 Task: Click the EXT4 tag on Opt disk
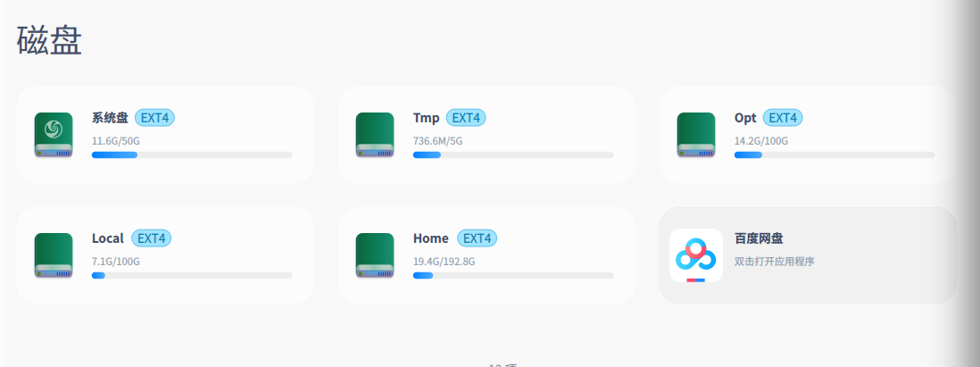(783, 118)
